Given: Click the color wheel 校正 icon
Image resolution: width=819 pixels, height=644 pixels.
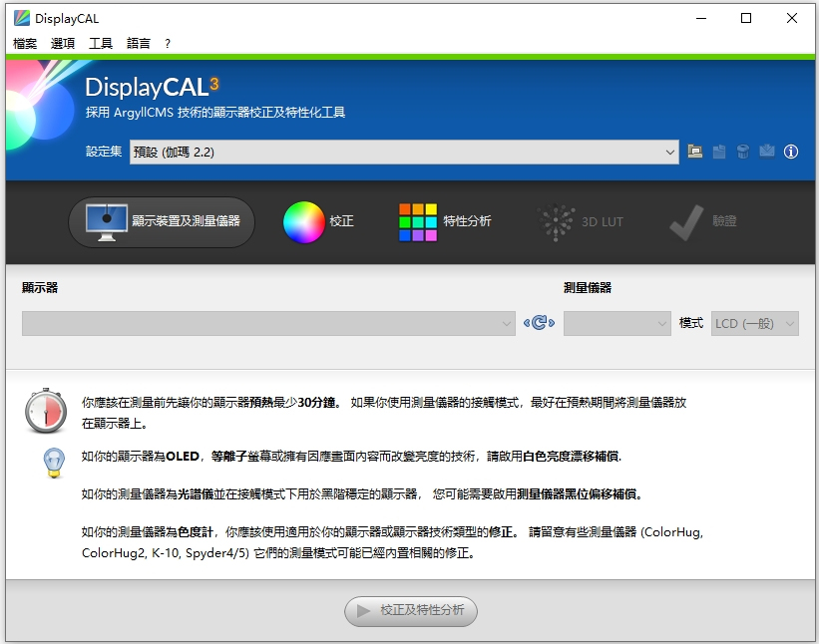Looking at the screenshot, I should 304,221.
